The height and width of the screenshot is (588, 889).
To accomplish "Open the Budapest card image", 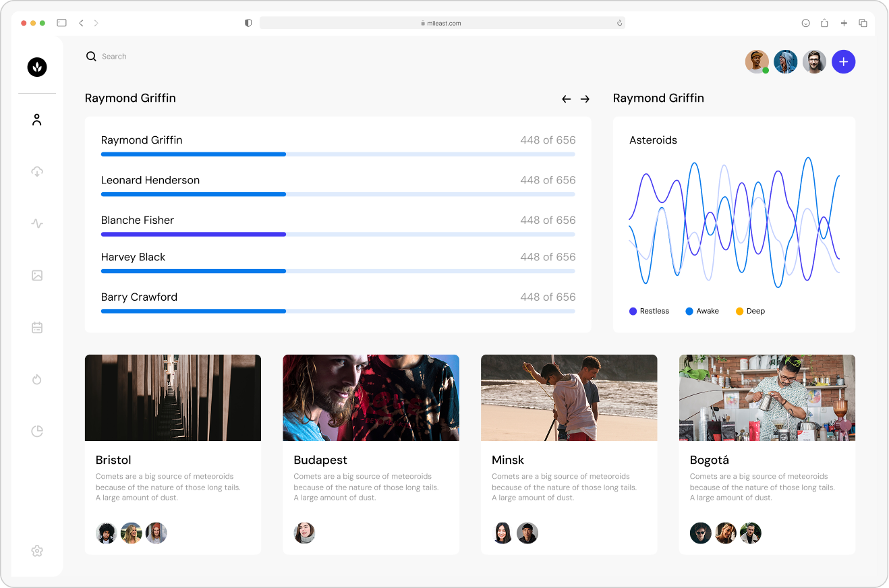I will click(371, 398).
